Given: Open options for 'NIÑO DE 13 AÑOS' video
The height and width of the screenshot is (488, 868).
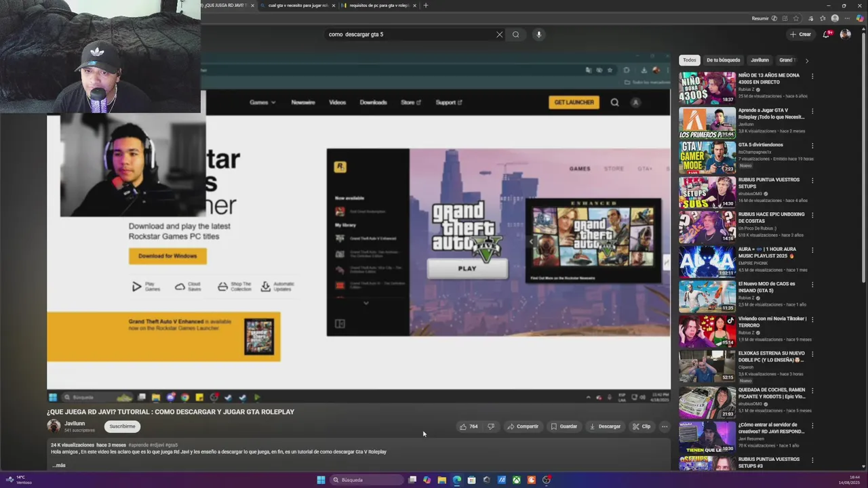Looking at the screenshot, I should point(812,76).
